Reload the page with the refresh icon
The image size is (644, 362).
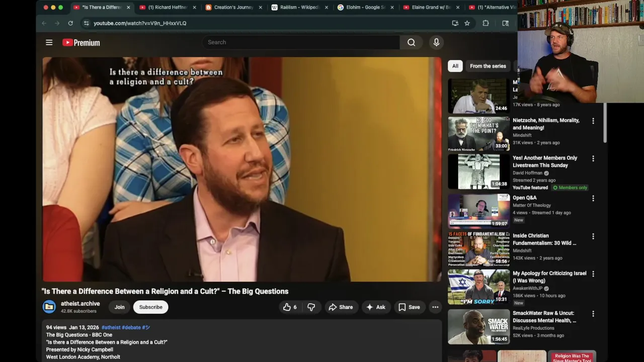pyautogui.click(x=70, y=23)
